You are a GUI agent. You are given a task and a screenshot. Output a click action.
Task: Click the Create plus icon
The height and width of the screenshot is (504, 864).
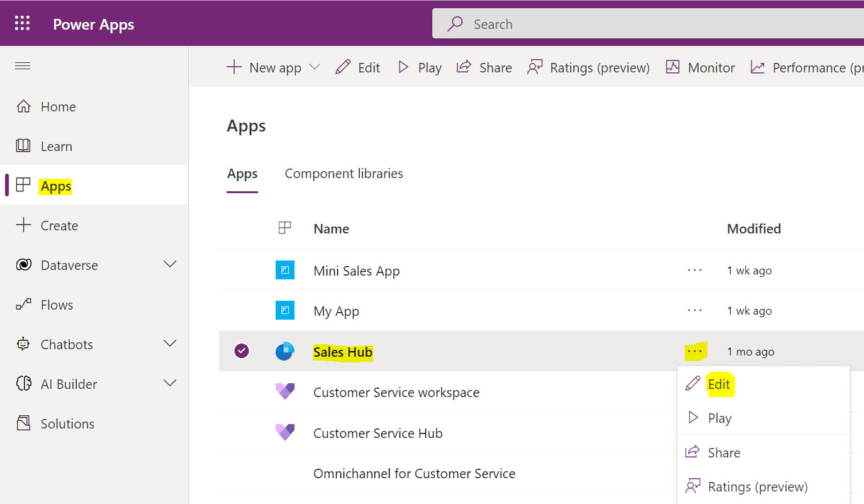click(23, 225)
